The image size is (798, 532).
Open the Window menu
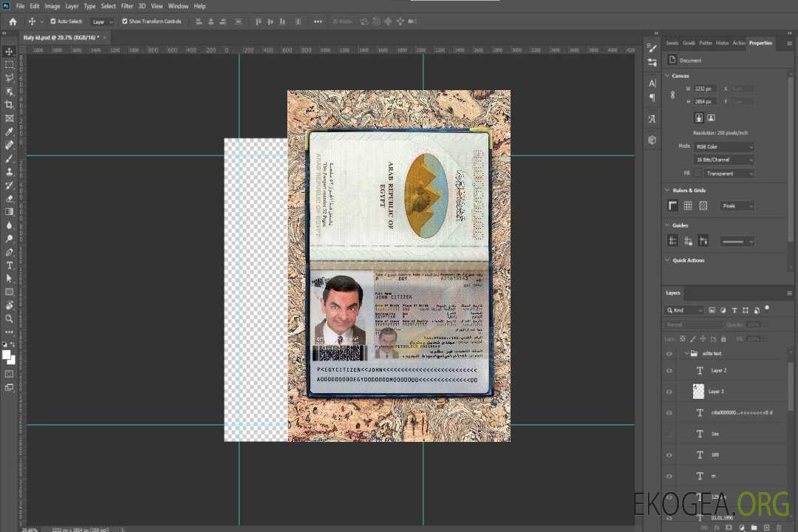pos(178,6)
